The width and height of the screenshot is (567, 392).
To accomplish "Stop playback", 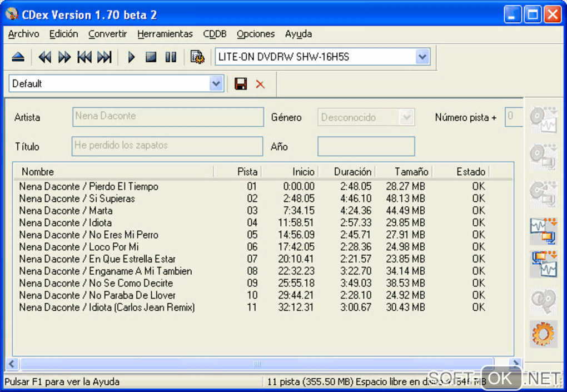I will coord(151,57).
